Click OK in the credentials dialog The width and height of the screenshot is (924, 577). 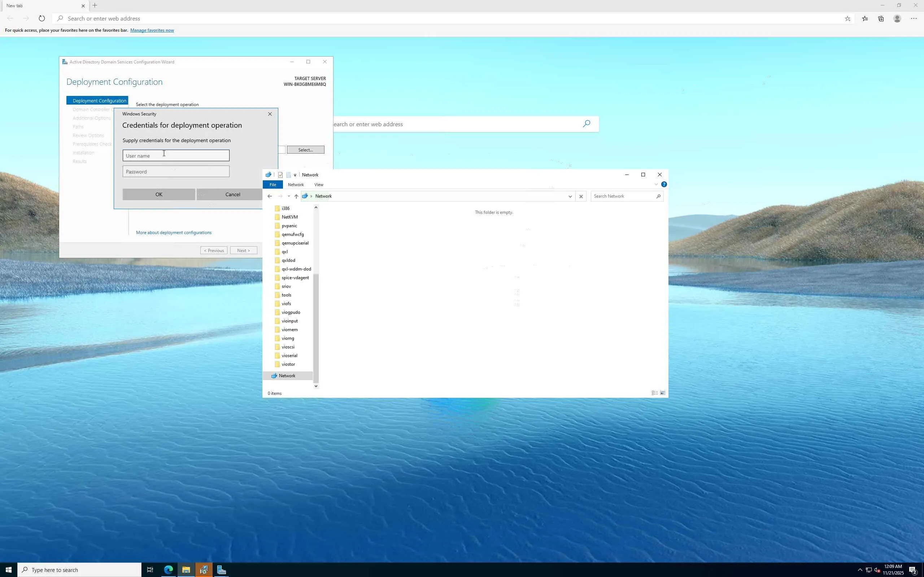(x=159, y=194)
